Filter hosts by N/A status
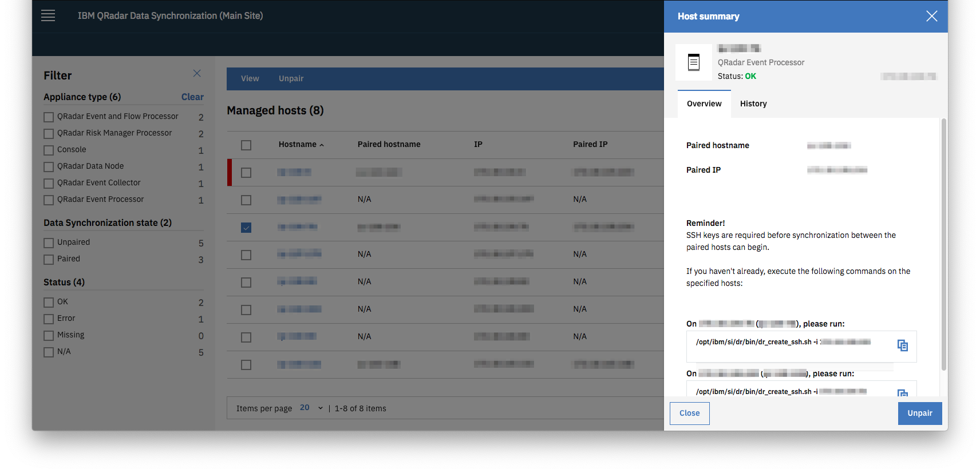The image size is (980, 473). pyautogui.click(x=49, y=352)
